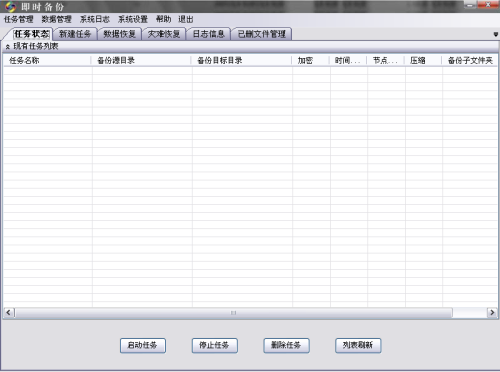Click the 列表刷新 button
The height and width of the screenshot is (372, 500).
[x=358, y=345]
